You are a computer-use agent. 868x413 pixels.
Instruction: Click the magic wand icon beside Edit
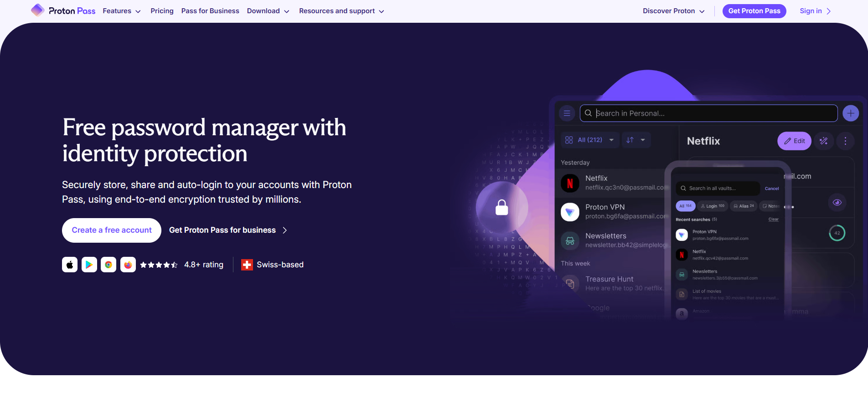(x=824, y=141)
